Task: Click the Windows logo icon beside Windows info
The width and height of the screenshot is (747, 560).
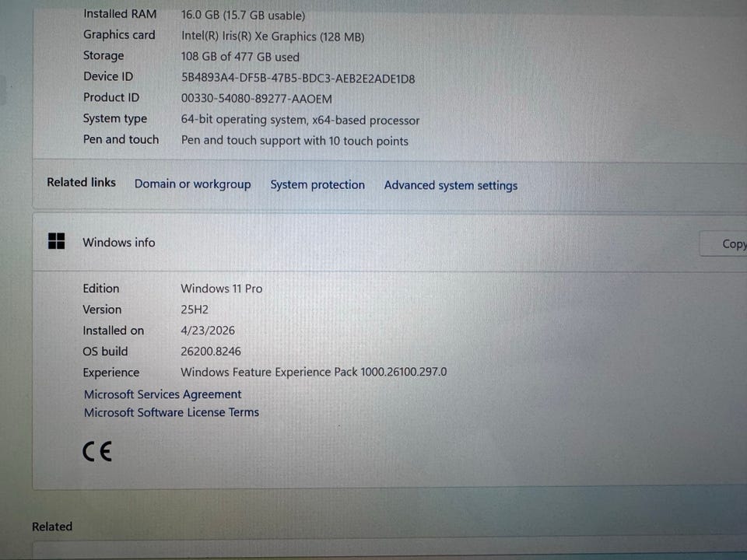Action: coord(56,241)
